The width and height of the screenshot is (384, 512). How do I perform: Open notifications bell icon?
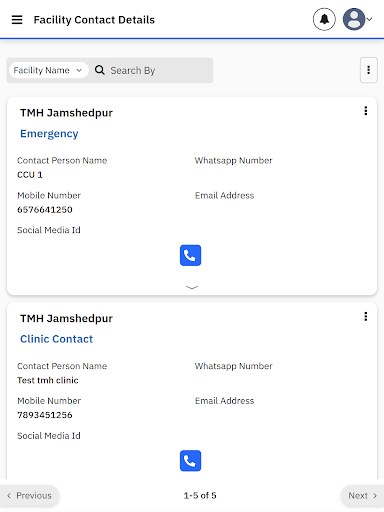point(324,19)
